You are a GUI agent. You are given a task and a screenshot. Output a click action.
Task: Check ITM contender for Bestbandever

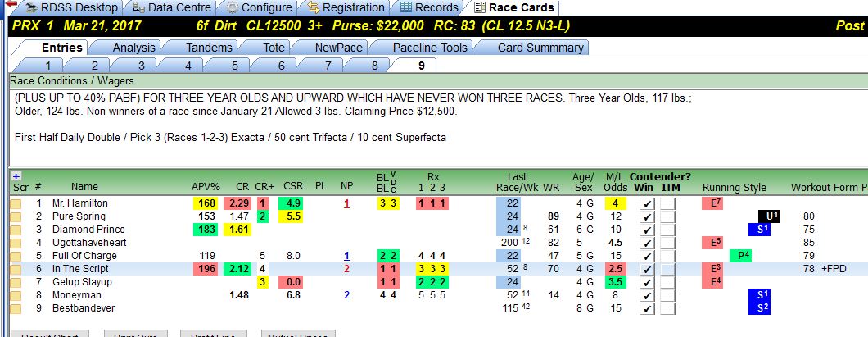tap(668, 309)
